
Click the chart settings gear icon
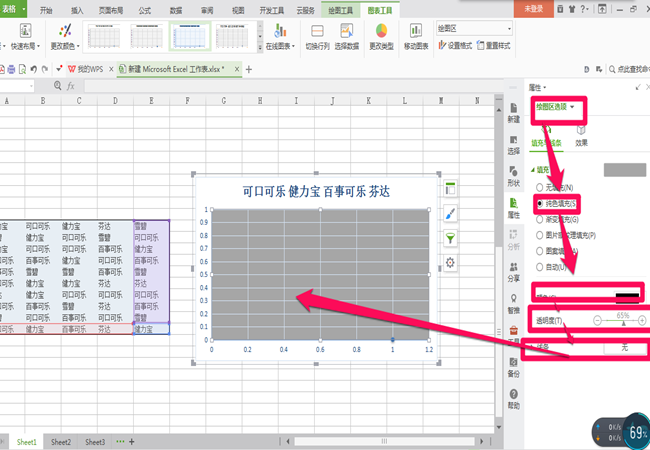tap(450, 263)
